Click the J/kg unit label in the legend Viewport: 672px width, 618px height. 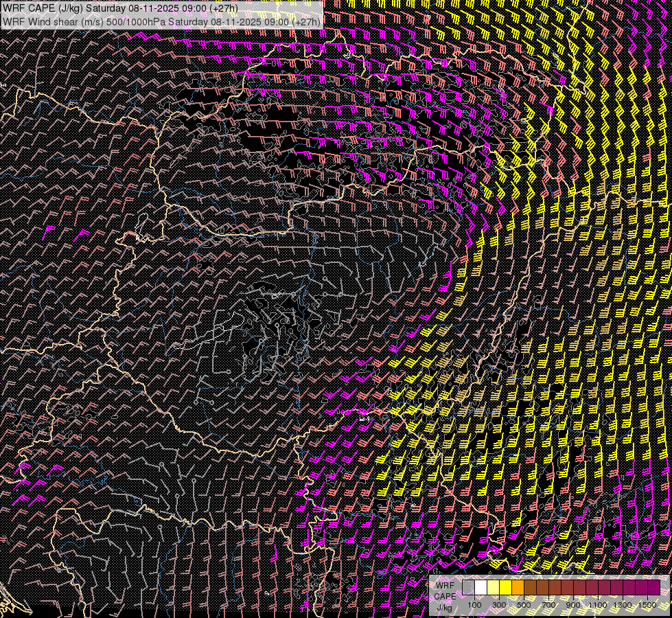coord(445,607)
